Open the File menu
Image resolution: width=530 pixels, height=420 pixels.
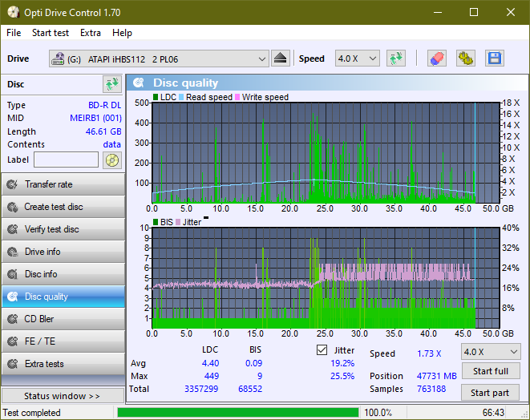(x=14, y=33)
